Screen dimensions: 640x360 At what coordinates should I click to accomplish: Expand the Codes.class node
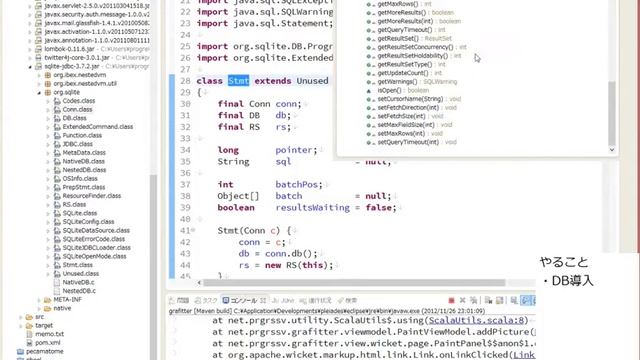[48, 101]
